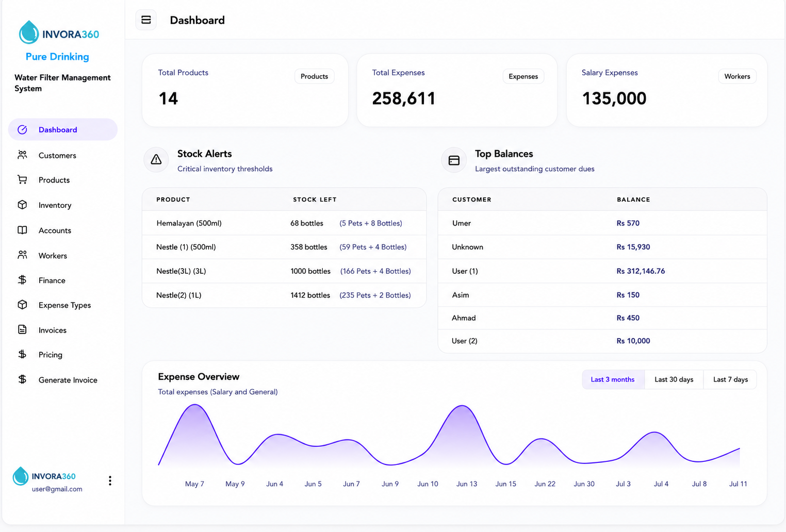Click the (5 Pets + 8 Bottles) text
This screenshot has height=532, width=786.
[x=371, y=223]
